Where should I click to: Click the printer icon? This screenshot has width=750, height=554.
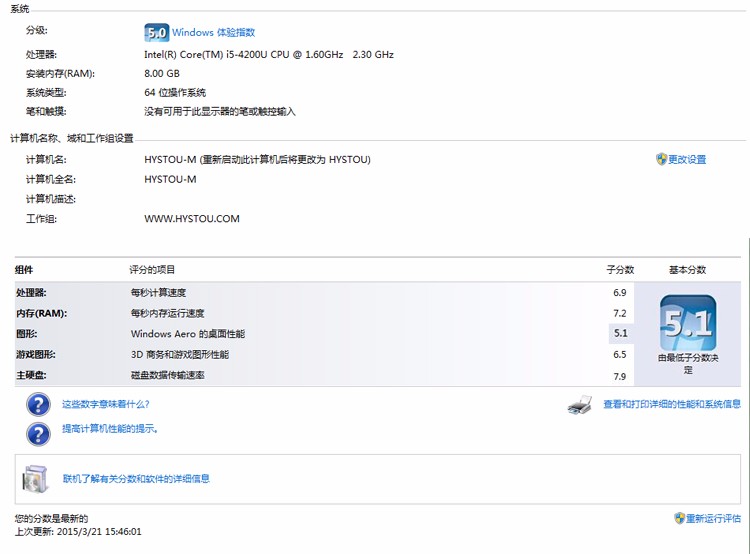[x=580, y=405]
